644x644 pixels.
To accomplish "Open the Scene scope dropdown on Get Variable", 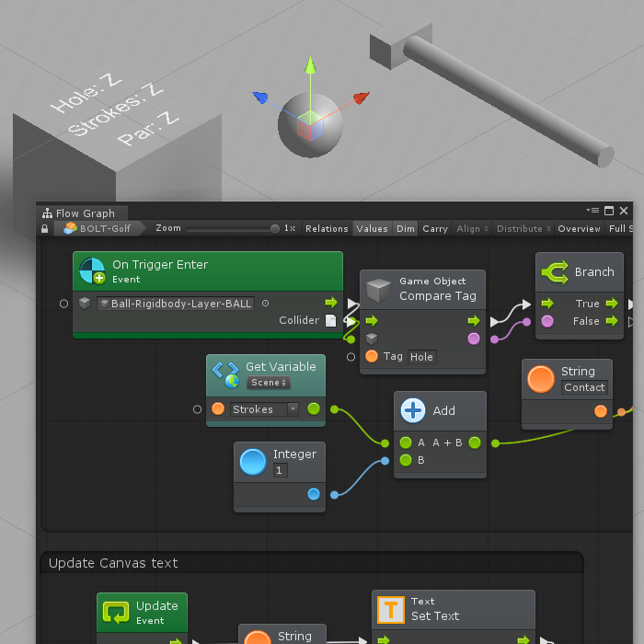I will click(x=269, y=383).
